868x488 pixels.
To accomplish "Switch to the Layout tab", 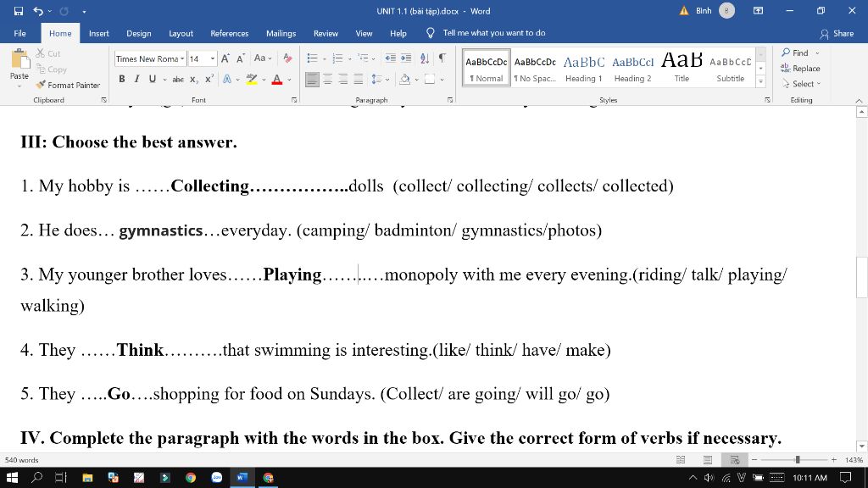I will tap(181, 33).
